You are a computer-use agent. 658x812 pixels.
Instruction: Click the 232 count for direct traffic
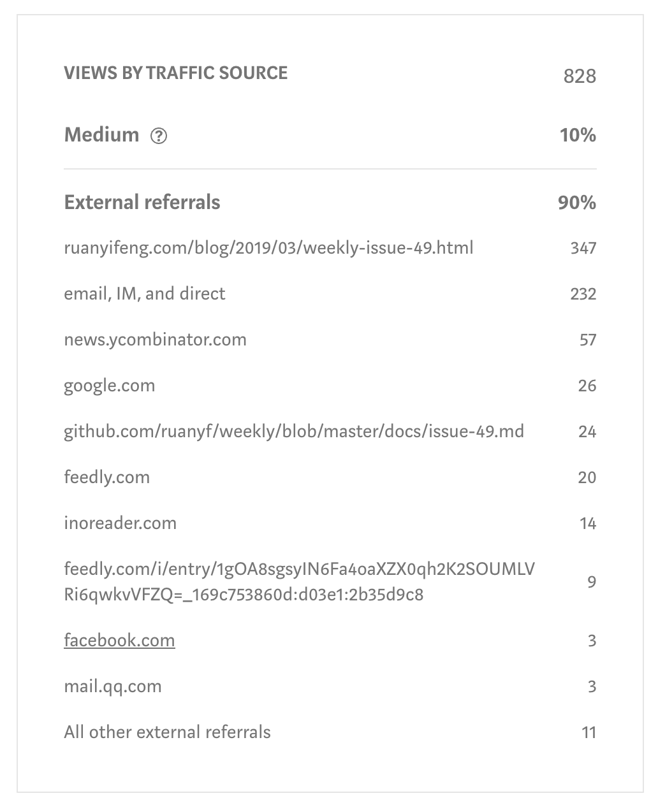click(583, 294)
